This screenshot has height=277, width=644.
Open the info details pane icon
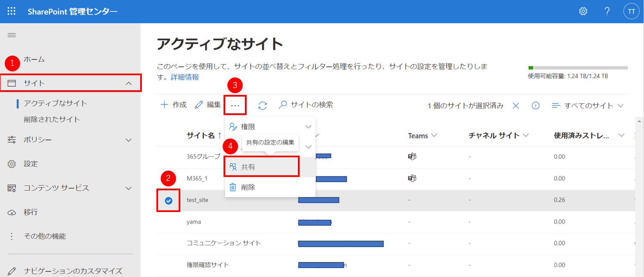tap(535, 106)
